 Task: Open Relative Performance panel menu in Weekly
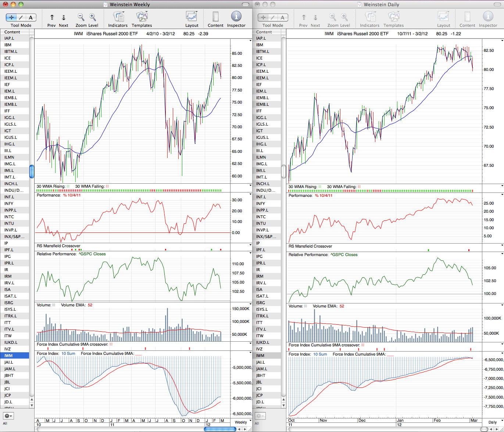click(251, 253)
